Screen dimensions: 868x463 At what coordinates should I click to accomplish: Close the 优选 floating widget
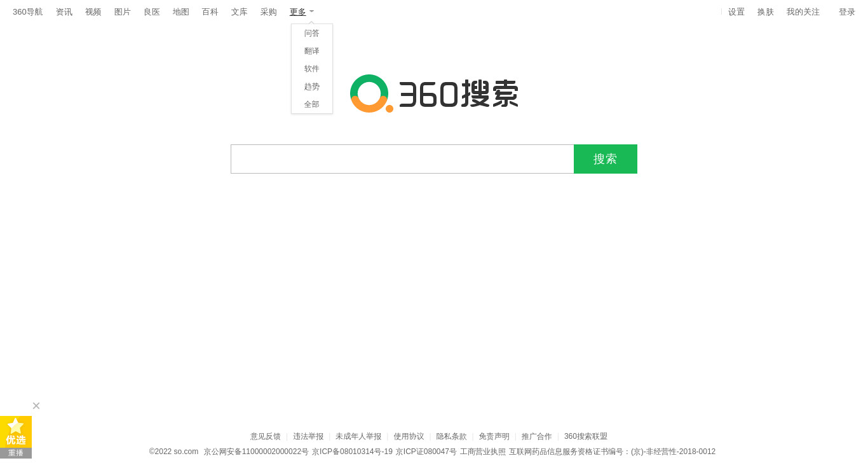pos(36,406)
